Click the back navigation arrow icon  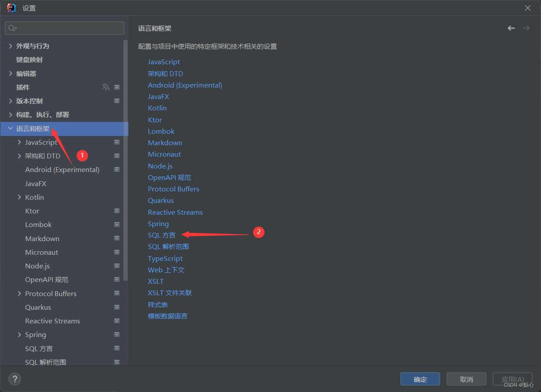coord(511,28)
